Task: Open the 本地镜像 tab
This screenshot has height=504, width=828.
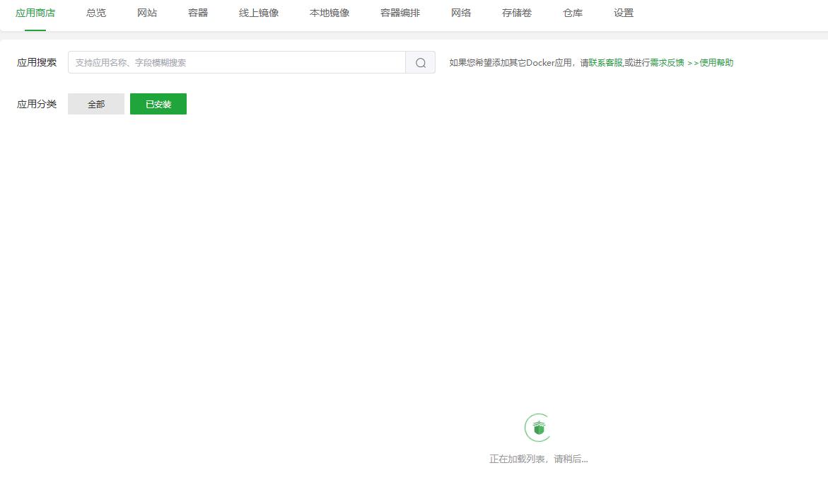Action: click(x=330, y=13)
